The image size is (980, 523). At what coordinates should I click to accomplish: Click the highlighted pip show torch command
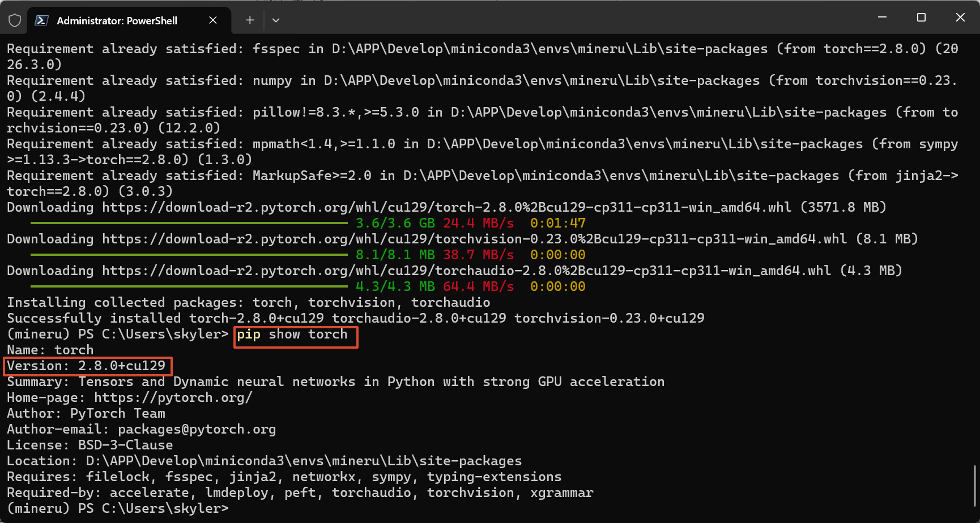click(x=292, y=335)
